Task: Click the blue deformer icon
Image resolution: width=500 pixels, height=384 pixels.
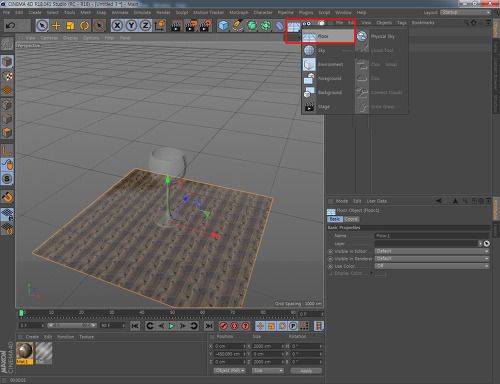Action: (280, 26)
